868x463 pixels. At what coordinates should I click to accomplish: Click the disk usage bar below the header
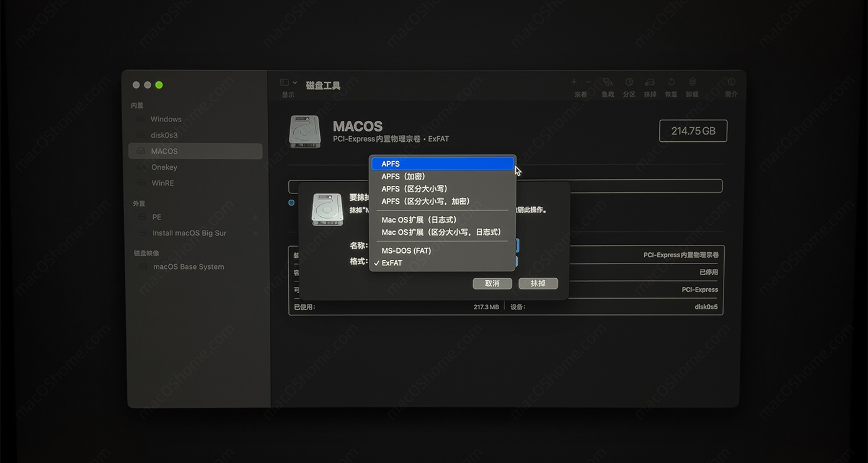point(505,186)
